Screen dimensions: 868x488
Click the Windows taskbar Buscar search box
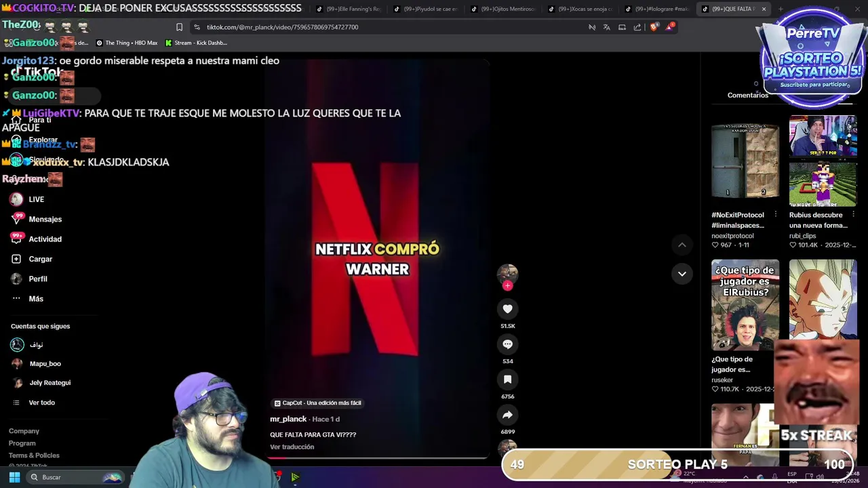75,477
